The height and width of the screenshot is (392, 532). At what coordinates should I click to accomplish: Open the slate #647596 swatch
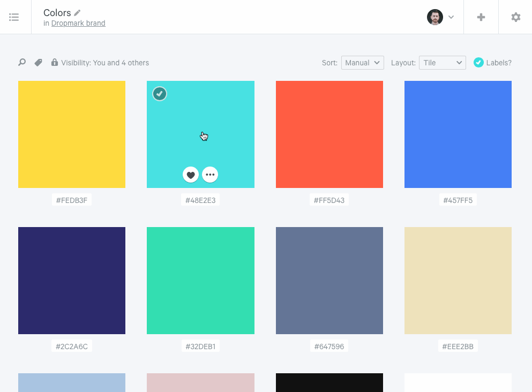coord(329,281)
